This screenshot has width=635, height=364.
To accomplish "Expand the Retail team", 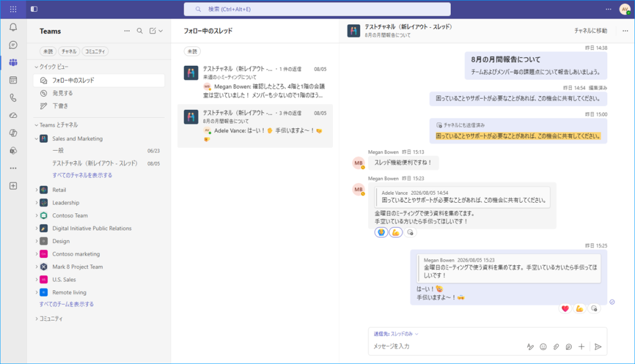I will [x=37, y=190].
